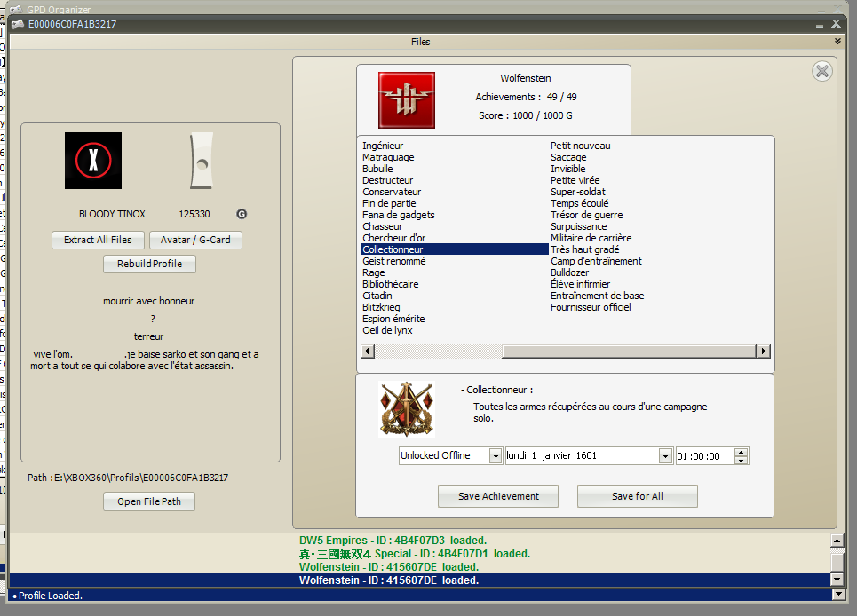
Task: Select the Saccage achievement
Action: coord(568,157)
